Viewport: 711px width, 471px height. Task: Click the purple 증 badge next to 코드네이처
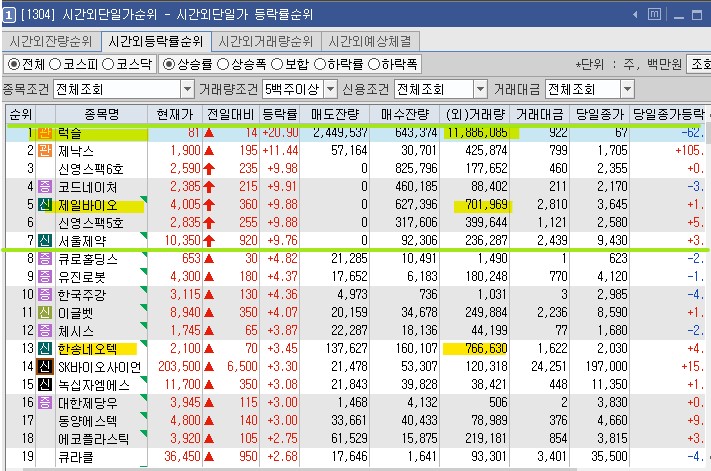click(x=45, y=186)
